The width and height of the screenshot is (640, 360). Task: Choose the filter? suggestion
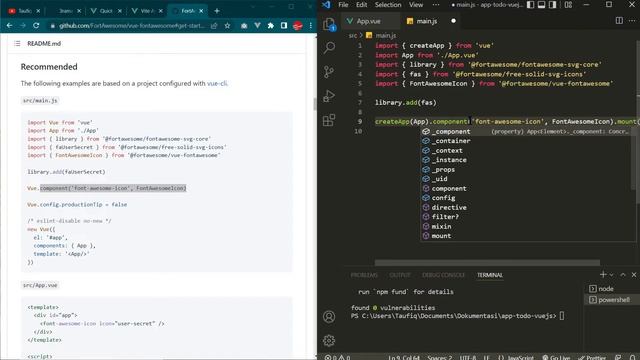pyautogui.click(x=528, y=217)
